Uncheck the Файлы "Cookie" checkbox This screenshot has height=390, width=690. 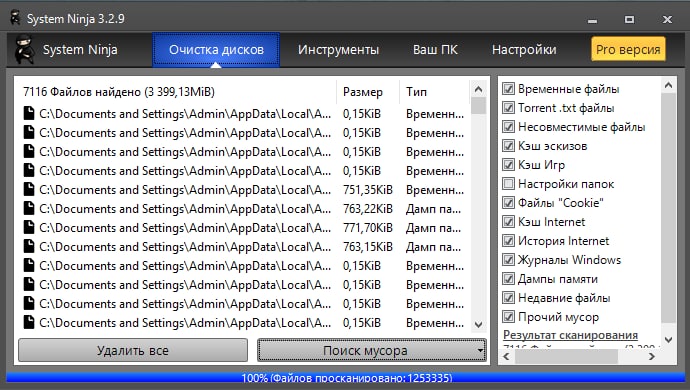pos(508,202)
